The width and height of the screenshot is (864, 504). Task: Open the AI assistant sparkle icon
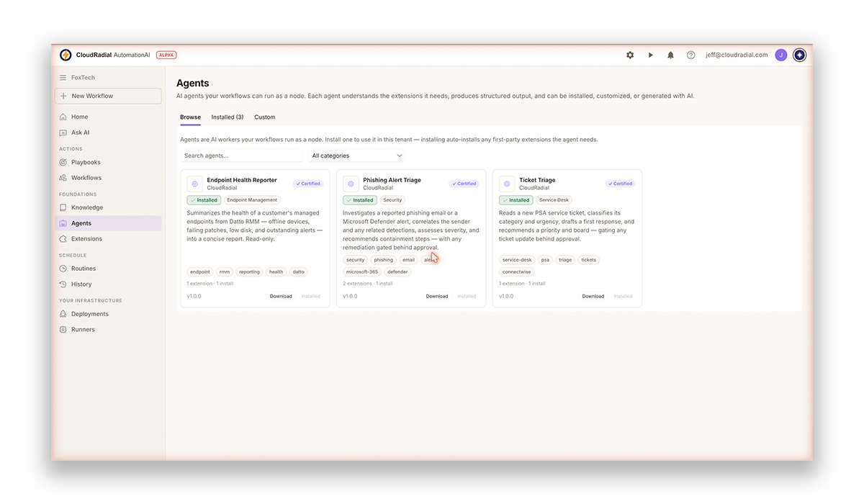799,55
